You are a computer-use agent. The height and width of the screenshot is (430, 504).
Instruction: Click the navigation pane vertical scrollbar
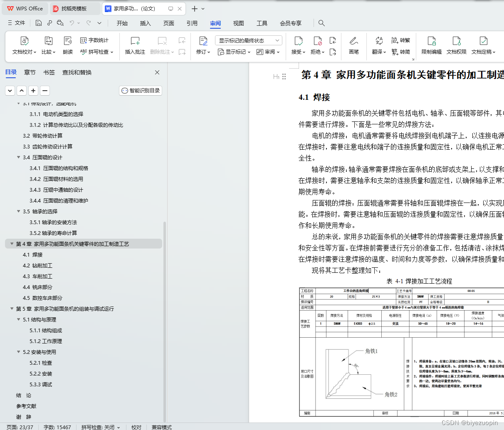[165, 321]
